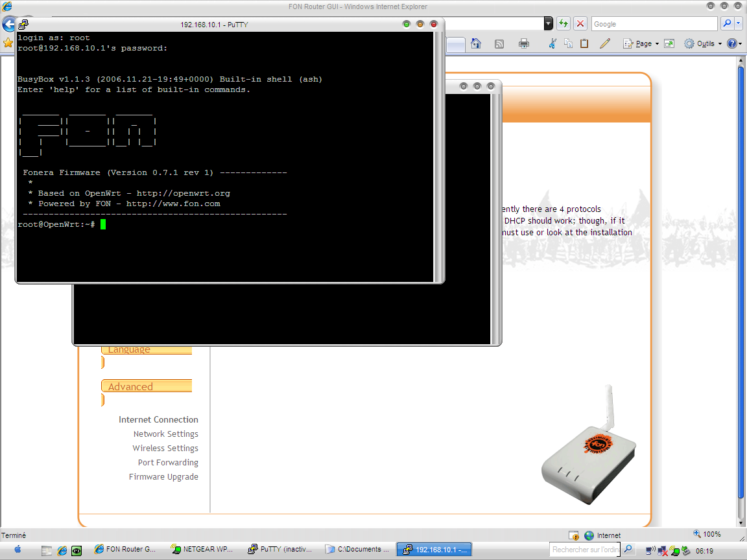
Task: Click the RSS feeds icon
Action: [x=499, y=44]
